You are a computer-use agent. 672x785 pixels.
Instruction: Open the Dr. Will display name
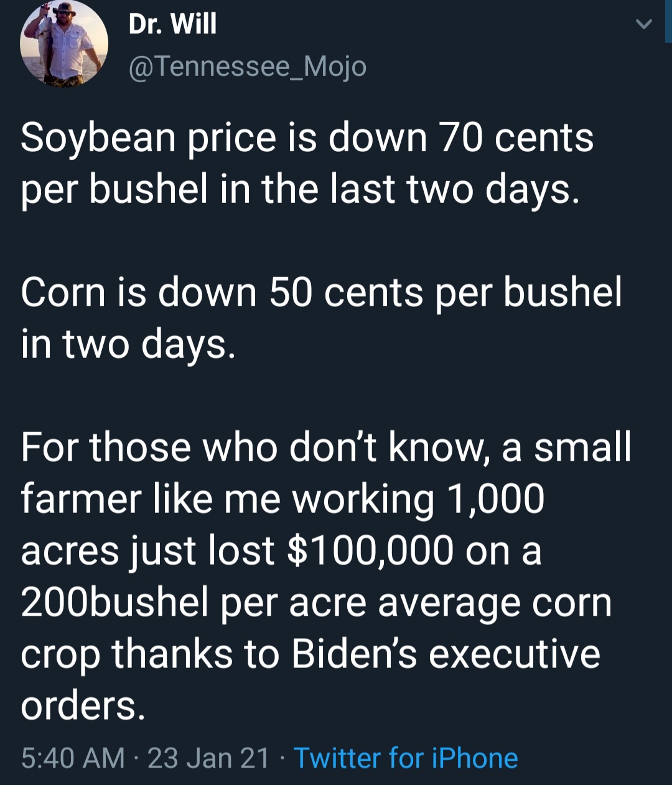[x=172, y=24]
